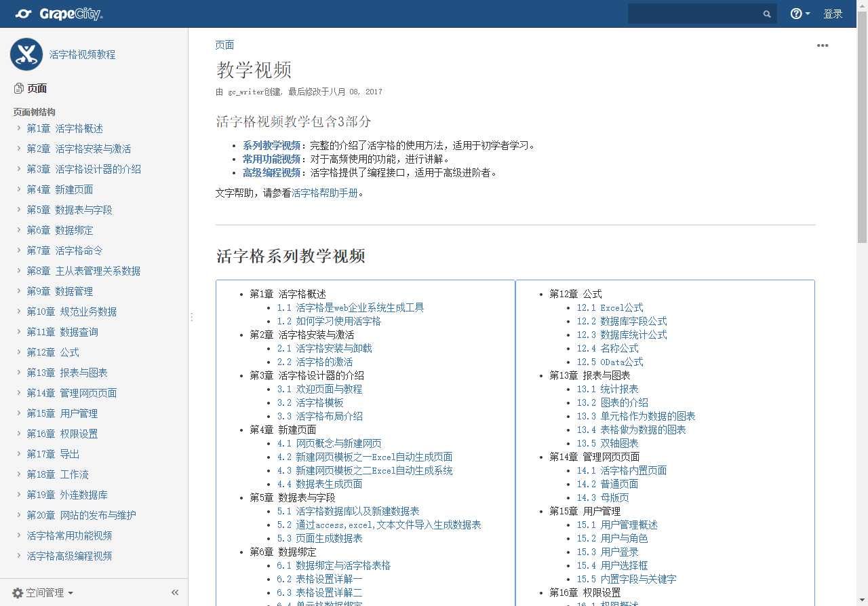Click the 登录 login link
The image size is (868, 606).
pos(833,14)
